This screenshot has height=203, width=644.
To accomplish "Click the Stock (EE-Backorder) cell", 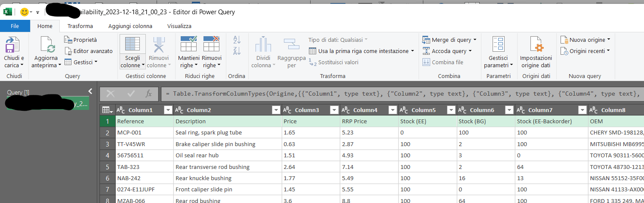I will click(x=552, y=121).
